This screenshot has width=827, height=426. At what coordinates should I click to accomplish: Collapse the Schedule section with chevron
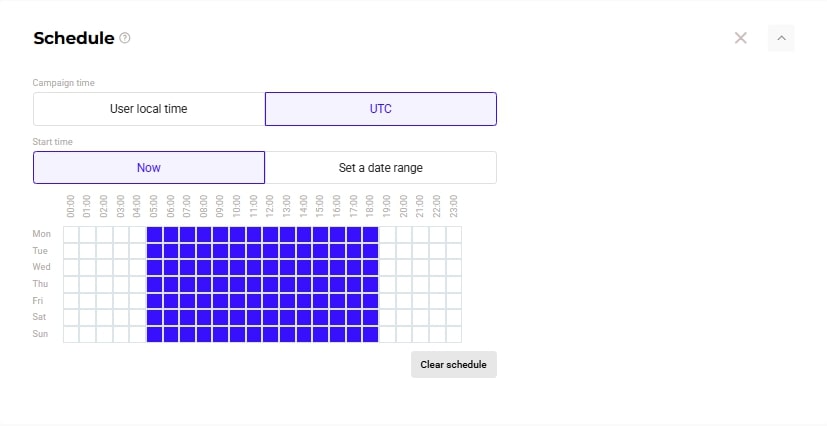tap(781, 38)
